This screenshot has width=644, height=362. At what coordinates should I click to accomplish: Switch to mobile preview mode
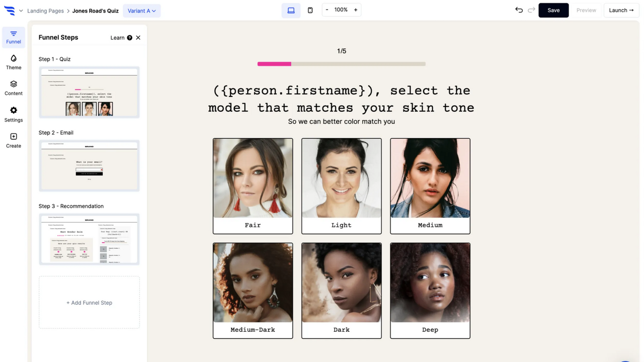(x=310, y=10)
